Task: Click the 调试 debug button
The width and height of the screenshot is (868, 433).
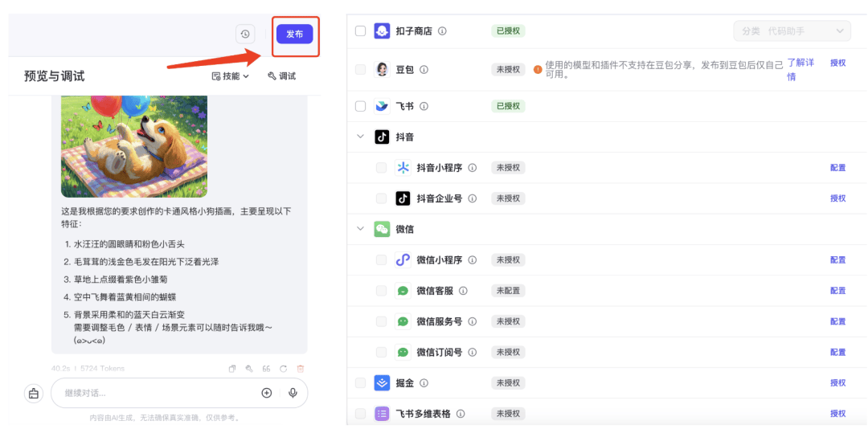Action: 281,76
